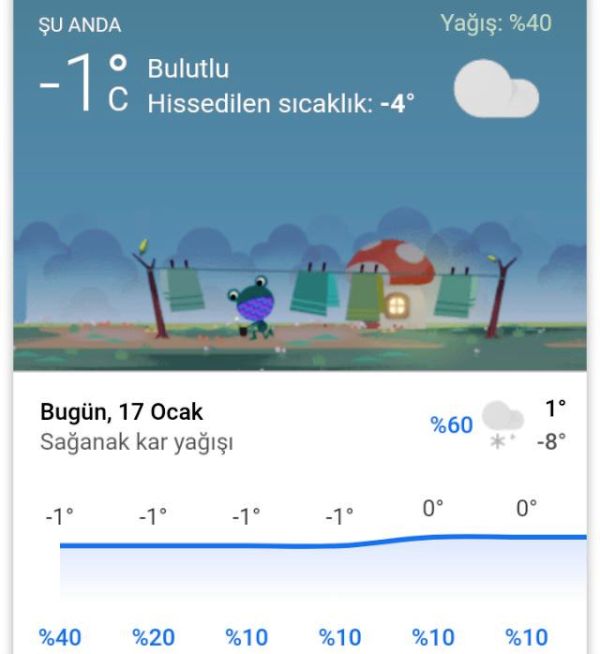The image size is (600, 654).
Task: Select the %20 hourly precipitation value
Action: point(153,637)
